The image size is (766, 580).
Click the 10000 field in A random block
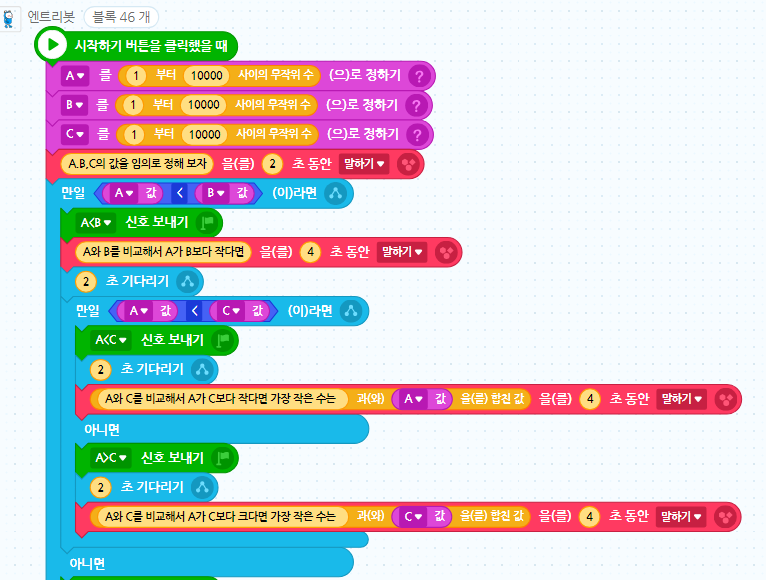(207, 76)
